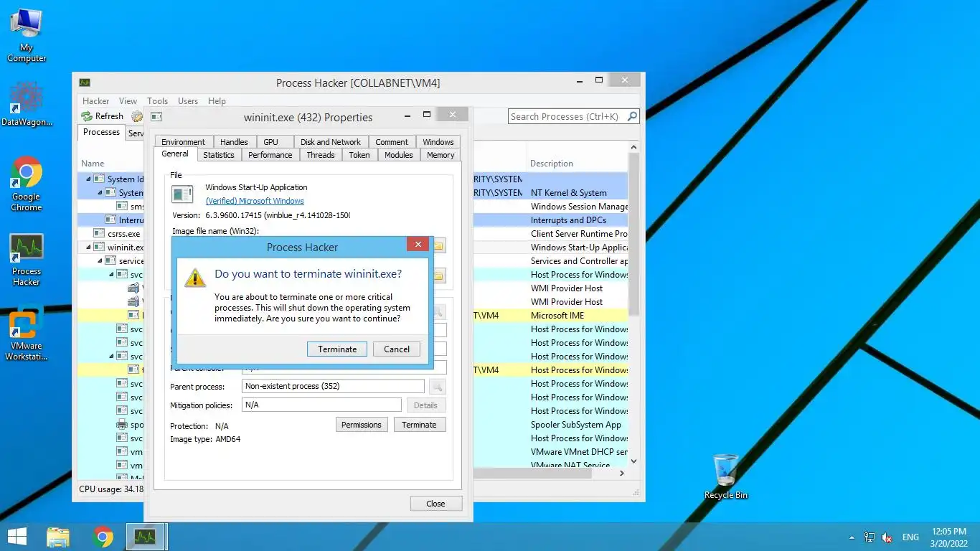Image resolution: width=980 pixels, height=551 pixels.
Task: Confirm Terminate in the Process Hacker warning dialog
Action: pos(337,349)
